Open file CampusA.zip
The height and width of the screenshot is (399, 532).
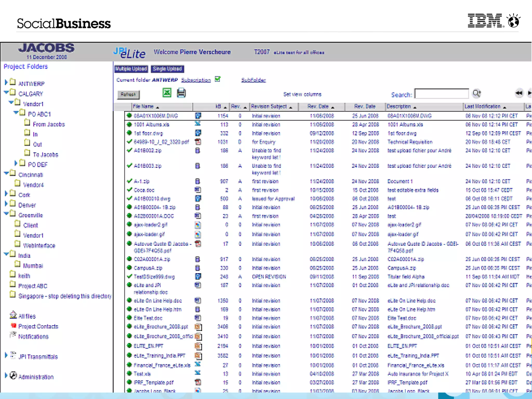coord(148,268)
